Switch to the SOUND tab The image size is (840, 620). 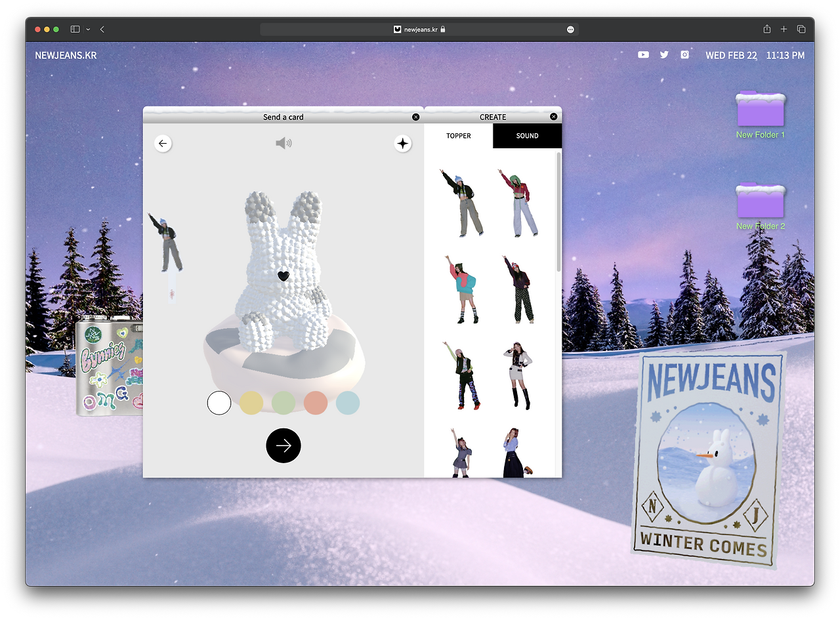click(x=527, y=136)
